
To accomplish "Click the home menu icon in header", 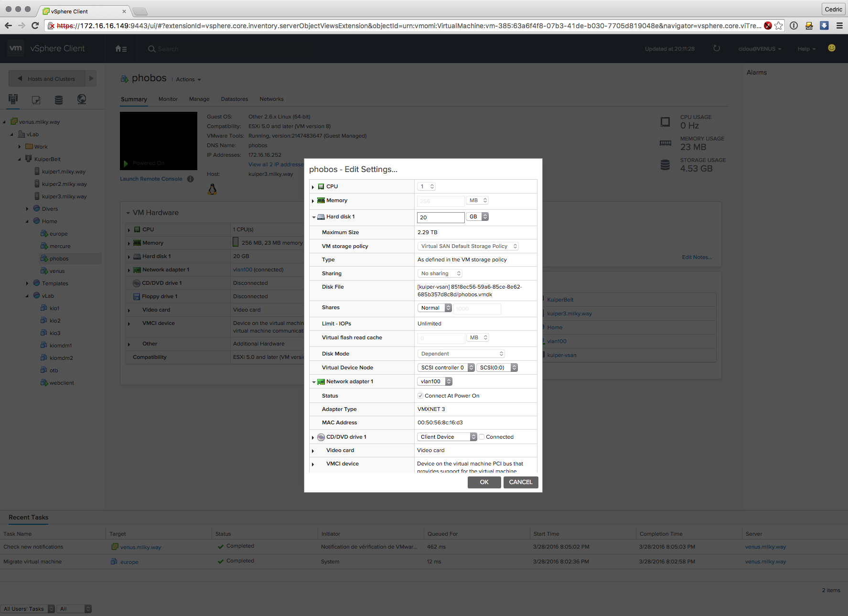I will [121, 49].
